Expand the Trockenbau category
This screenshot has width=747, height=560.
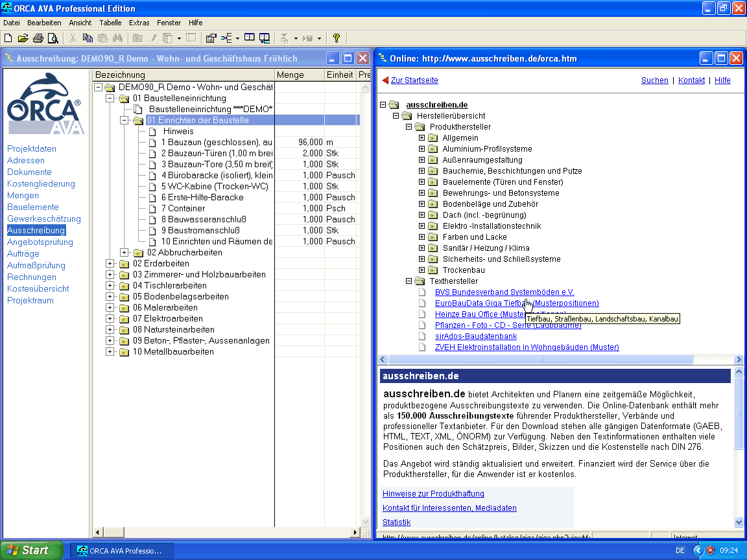pyautogui.click(x=422, y=270)
